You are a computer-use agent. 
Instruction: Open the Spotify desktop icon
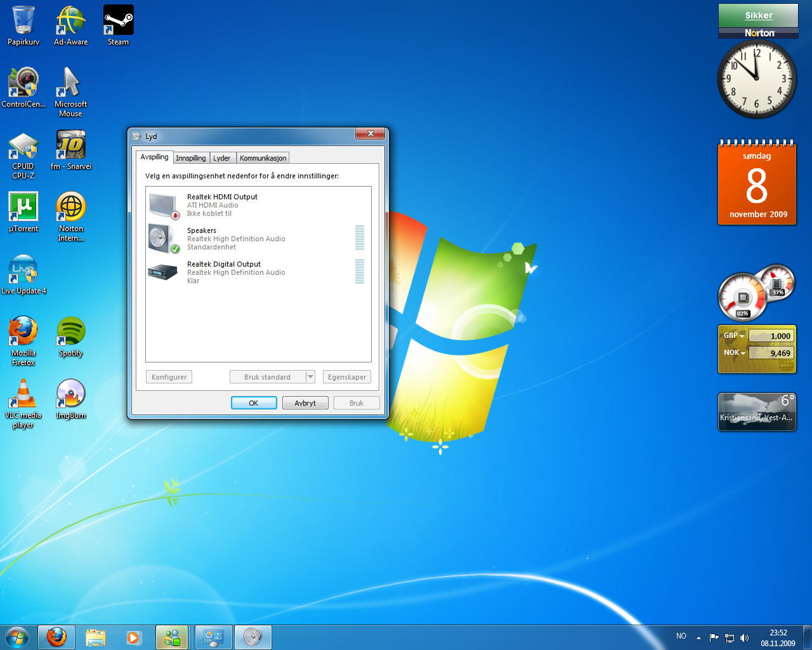pos(70,336)
